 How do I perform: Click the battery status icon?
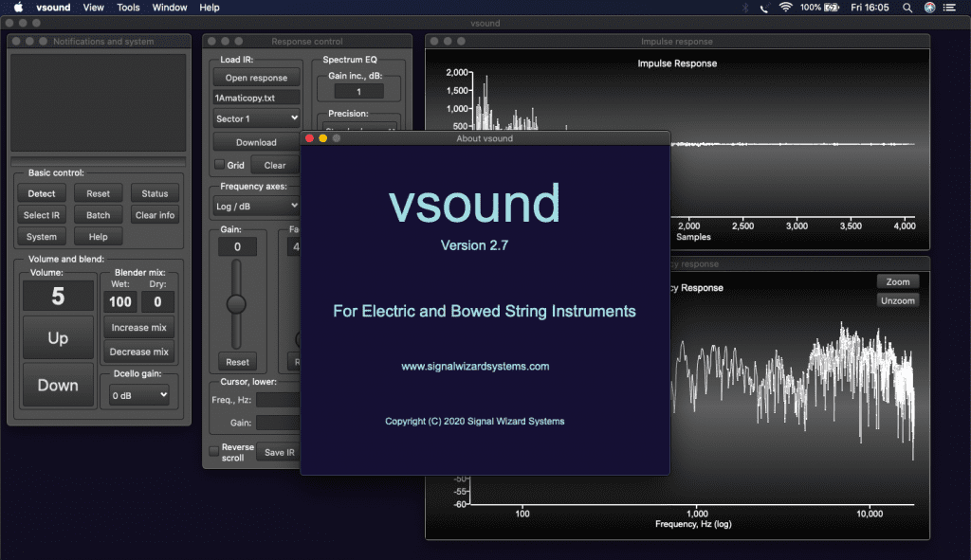point(832,8)
